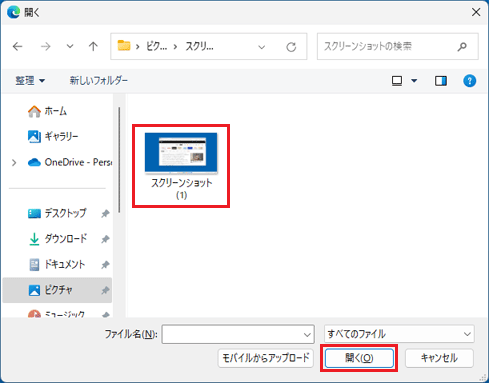Click the folder icon in address bar
This screenshot has width=489, height=383.
[124, 46]
